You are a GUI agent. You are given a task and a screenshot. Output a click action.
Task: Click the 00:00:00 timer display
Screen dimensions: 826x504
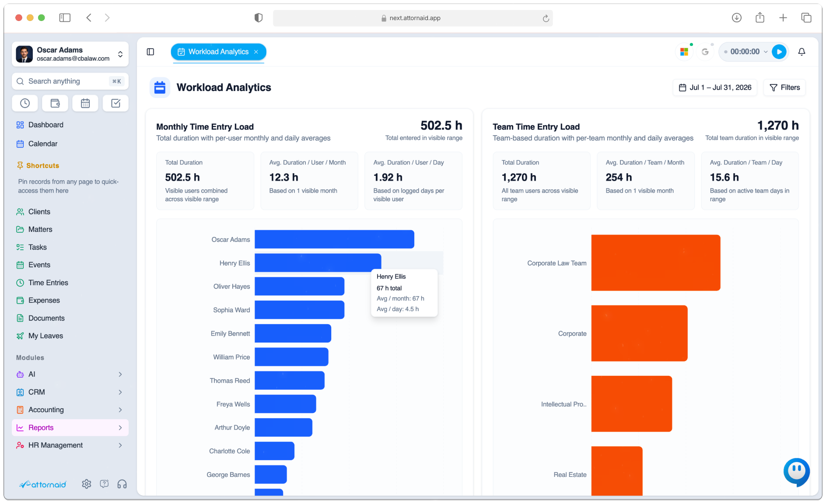pos(745,52)
